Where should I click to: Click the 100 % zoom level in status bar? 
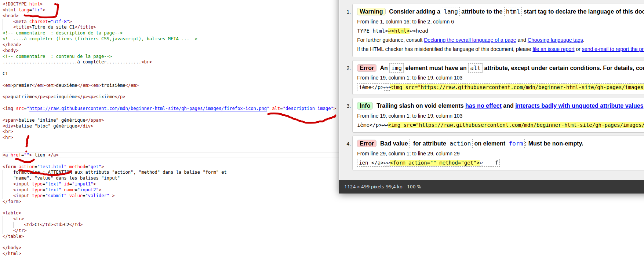coord(414,187)
